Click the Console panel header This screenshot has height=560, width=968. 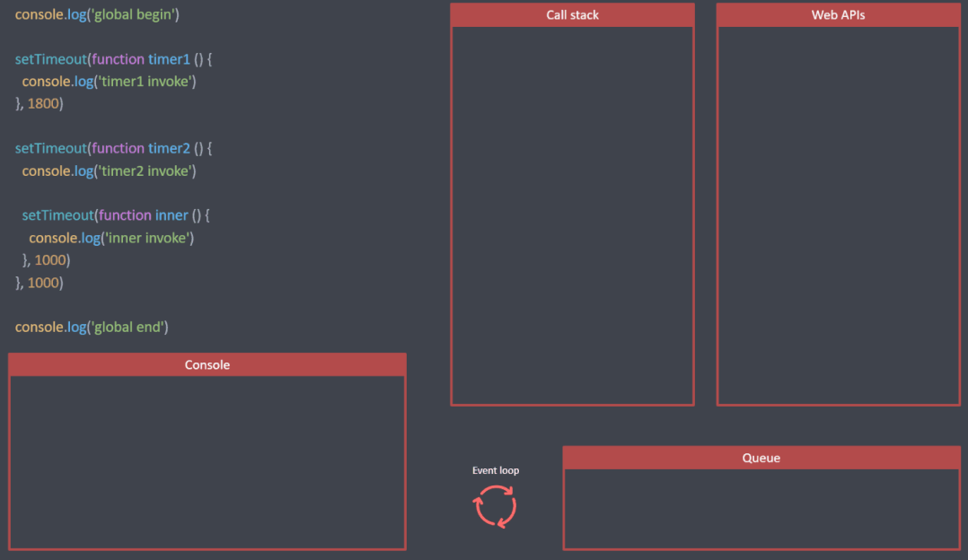(207, 364)
